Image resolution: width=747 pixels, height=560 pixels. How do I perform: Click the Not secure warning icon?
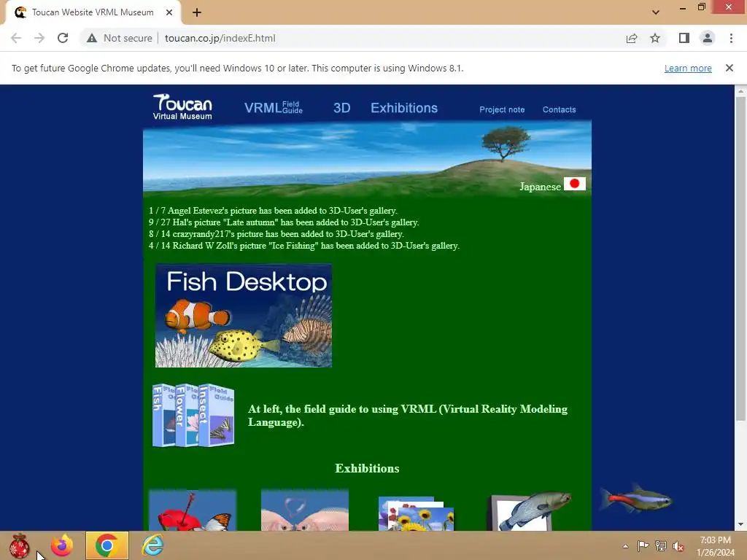point(92,38)
